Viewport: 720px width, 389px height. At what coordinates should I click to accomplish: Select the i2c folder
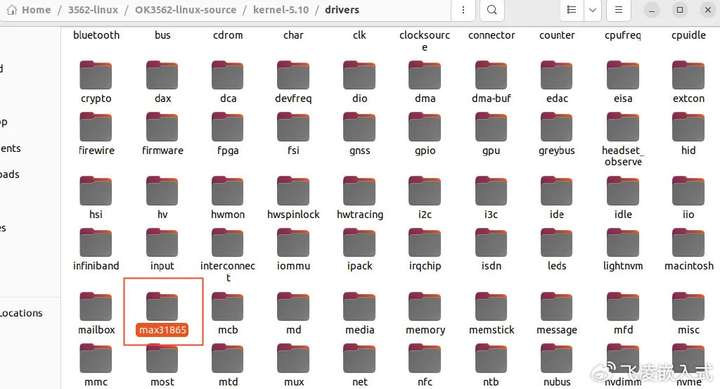tap(425, 198)
